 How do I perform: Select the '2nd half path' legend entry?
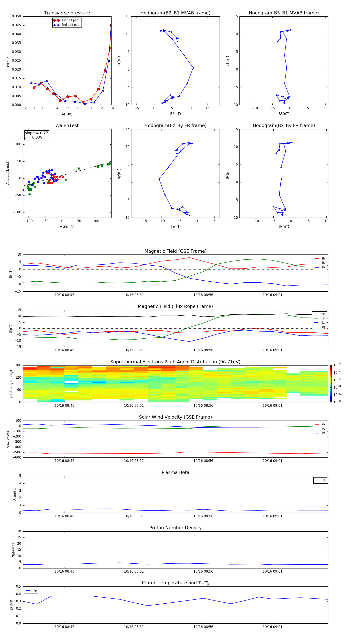(67, 25)
